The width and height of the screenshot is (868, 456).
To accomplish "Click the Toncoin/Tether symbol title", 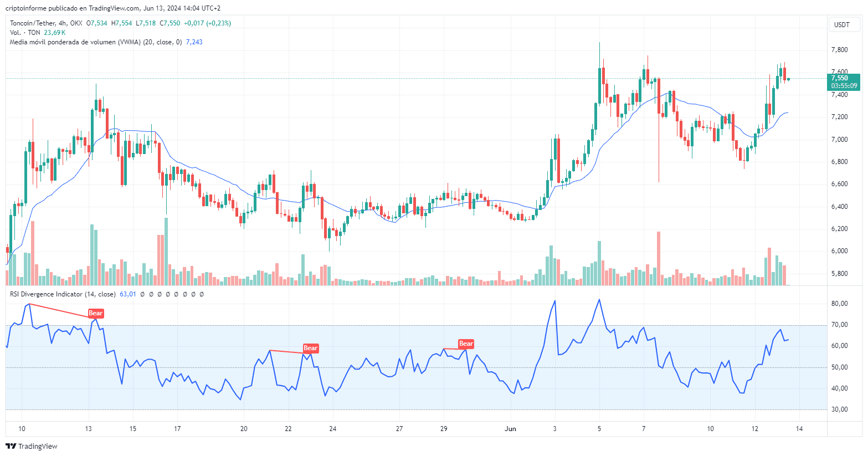I will pyautogui.click(x=33, y=23).
